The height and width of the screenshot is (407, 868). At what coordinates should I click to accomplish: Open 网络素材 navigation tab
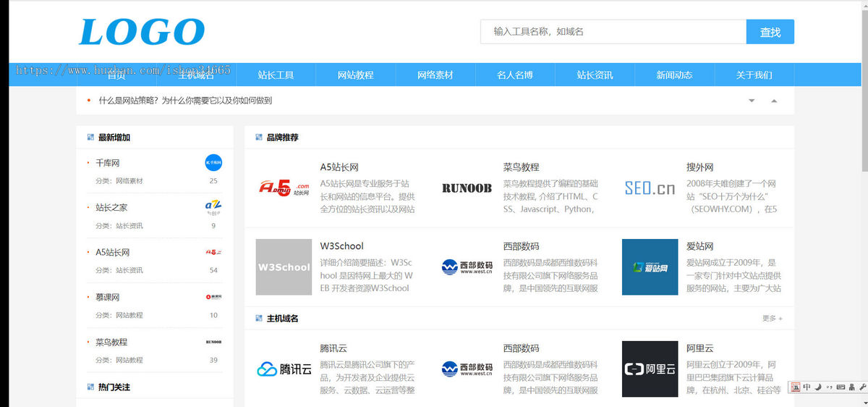(x=435, y=75)
